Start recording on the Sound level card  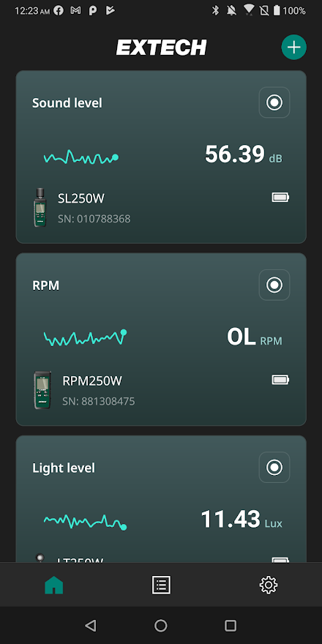tap(274, 102)
